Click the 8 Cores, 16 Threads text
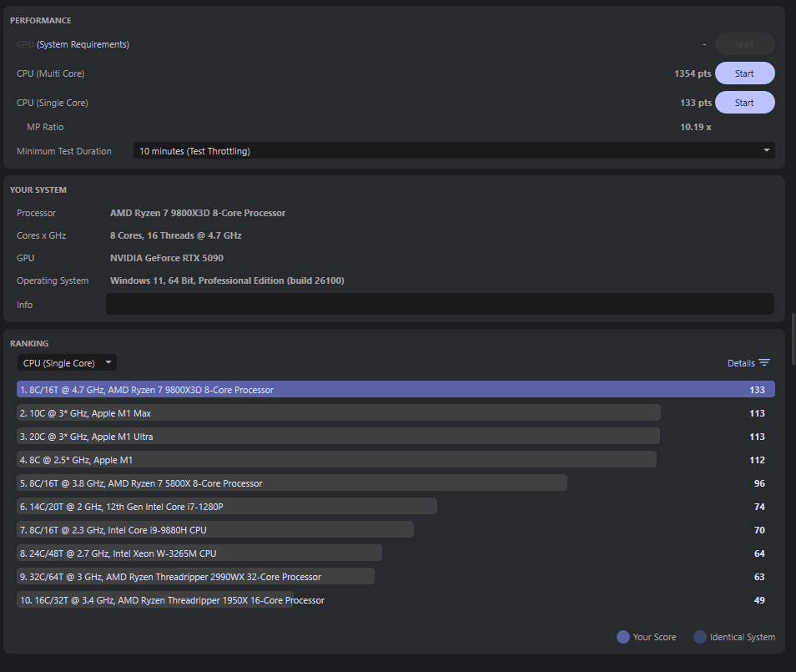796x672 pixels. pos(176,235)
